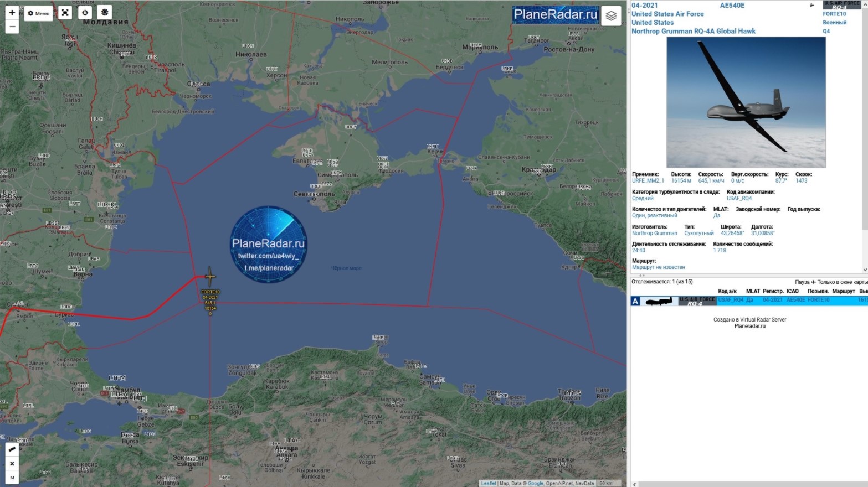Select the RQ-4 silhouette in aircraft list row
This screenshot has width=868, height=487.
coord(659,301)
